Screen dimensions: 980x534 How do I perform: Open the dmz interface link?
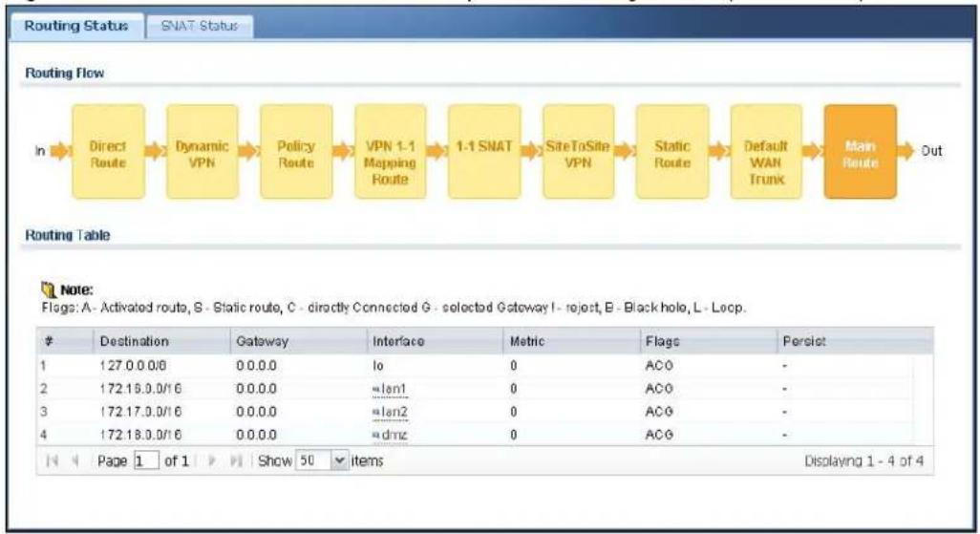coord(394,436)
